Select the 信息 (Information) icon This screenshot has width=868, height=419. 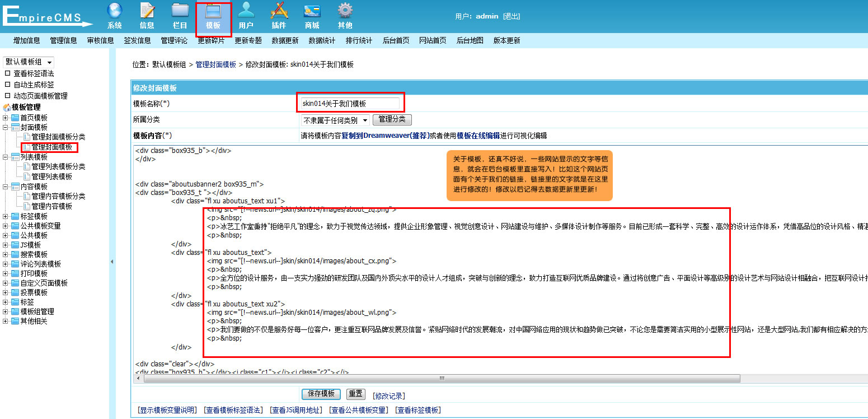[x=147, y=15]
